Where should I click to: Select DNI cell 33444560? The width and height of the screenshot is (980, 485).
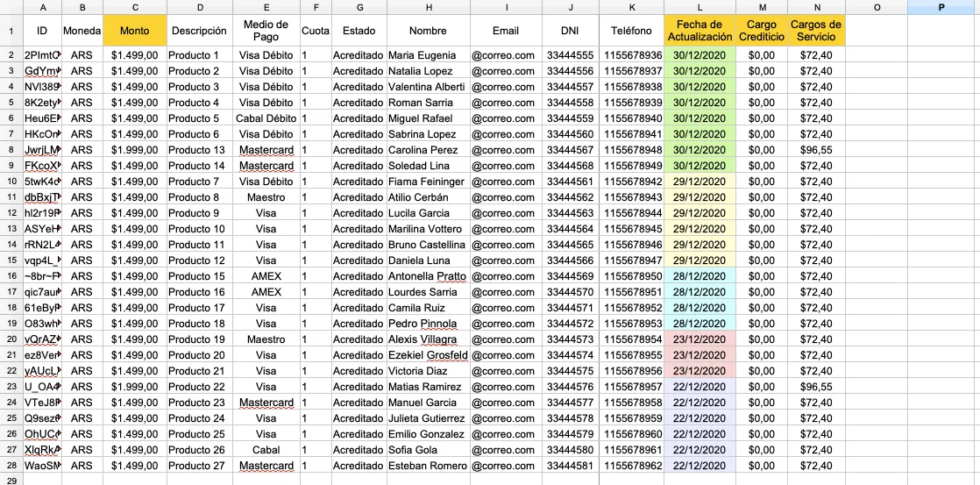[571, 134]
